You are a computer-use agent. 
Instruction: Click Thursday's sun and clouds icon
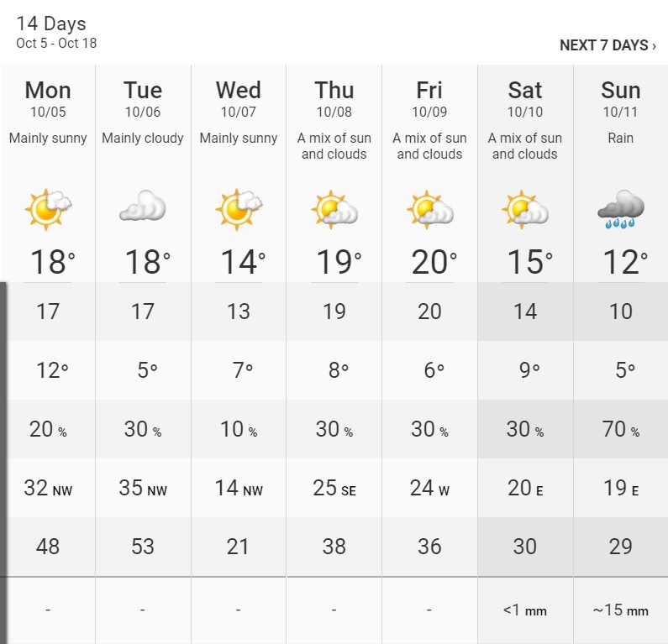tap(334, 209)
